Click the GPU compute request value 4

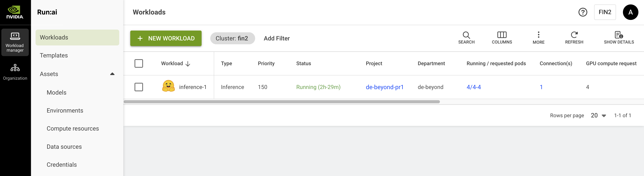[587, 87]
